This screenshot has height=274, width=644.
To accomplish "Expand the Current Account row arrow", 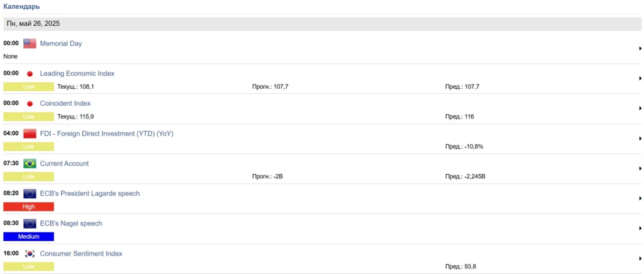I will click(x=640, y=168).
